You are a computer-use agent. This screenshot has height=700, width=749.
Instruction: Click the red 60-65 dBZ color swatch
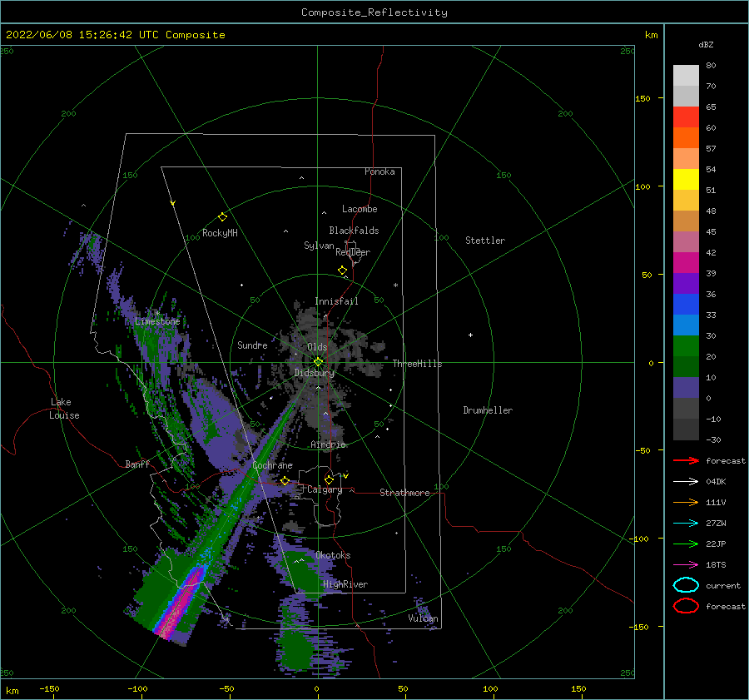coord(686,117)
